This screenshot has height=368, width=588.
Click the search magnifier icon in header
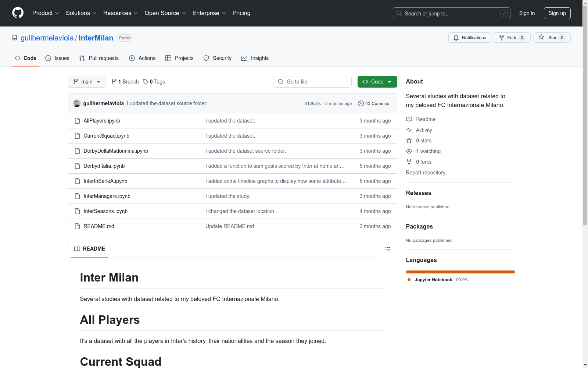click(x=399, y=13)
